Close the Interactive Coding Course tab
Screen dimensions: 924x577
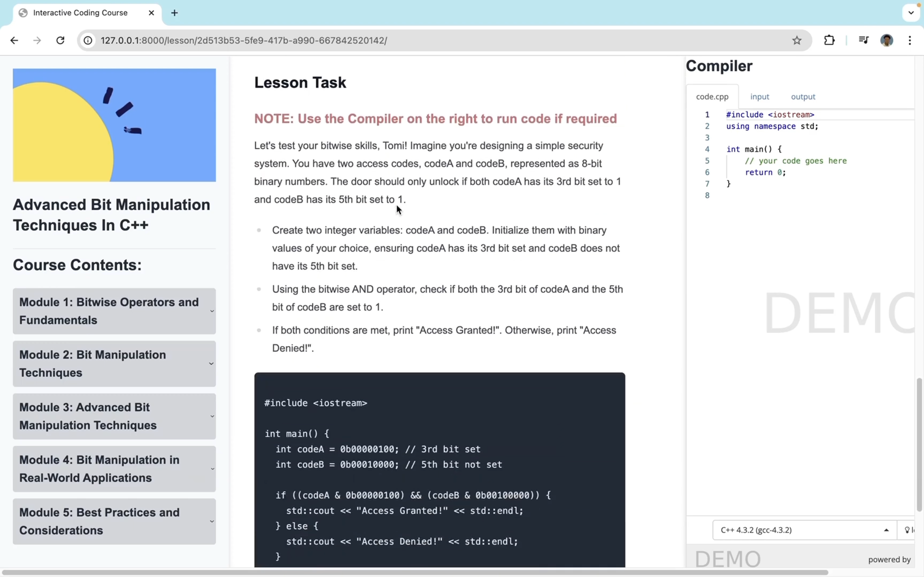151,13
